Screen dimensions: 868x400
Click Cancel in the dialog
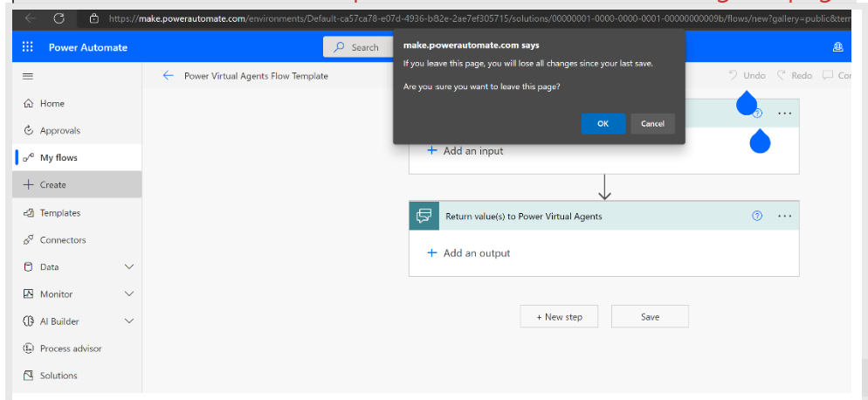coord(652,123)
